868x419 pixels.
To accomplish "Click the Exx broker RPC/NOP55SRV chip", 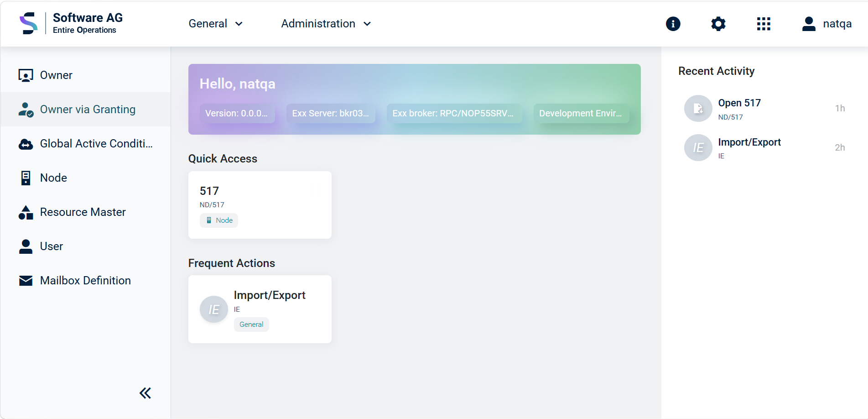I will tap(454, 113).
